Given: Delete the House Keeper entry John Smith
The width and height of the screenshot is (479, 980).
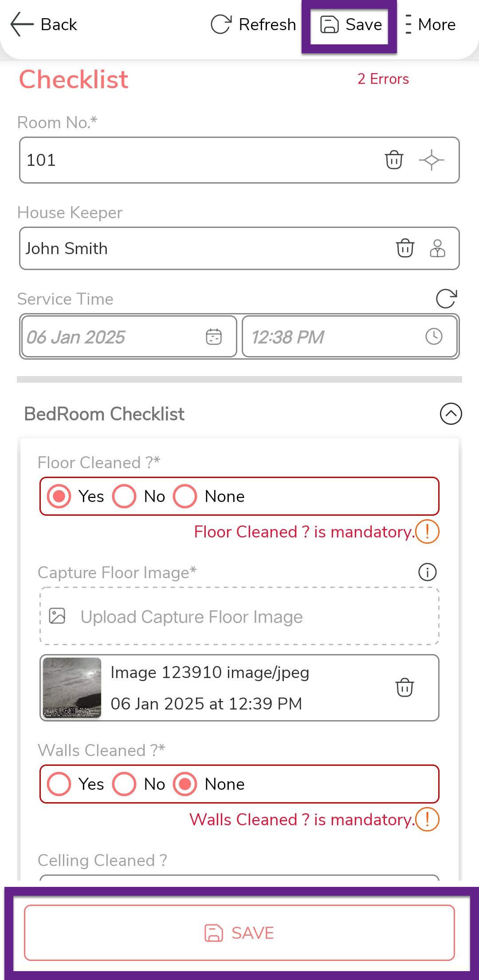Looking at the screenshot, I should click(405, 248).
